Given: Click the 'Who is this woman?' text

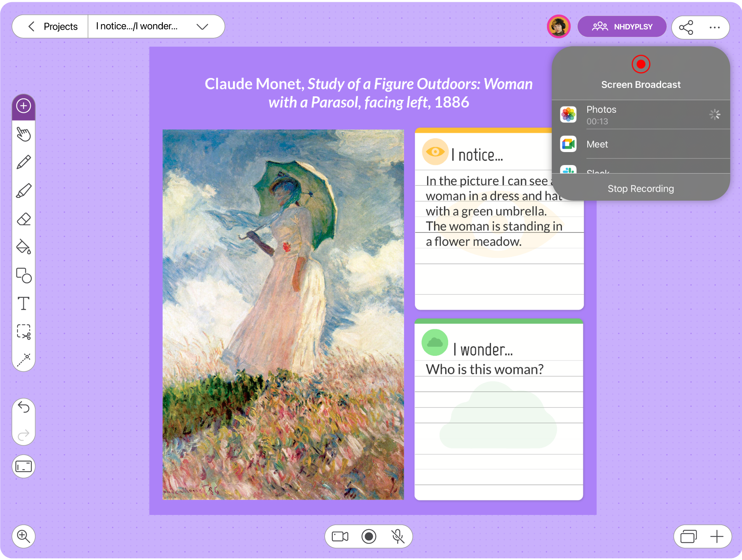Looking at the screenshot, I should point(485,369).
